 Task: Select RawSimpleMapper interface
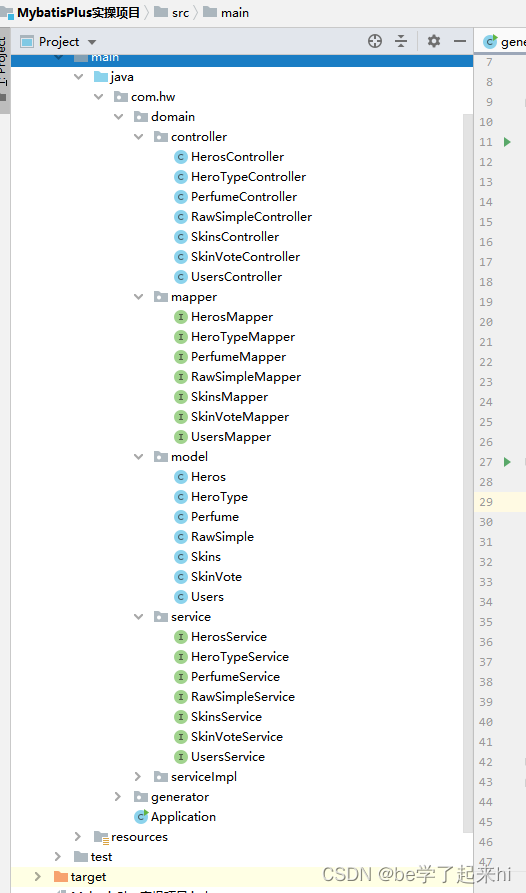(x=246, y=377)
